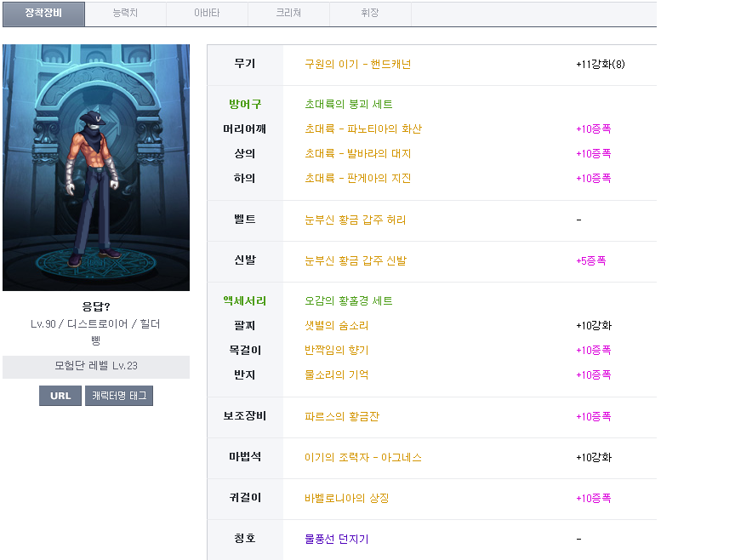Select shoes 눈부신 황금 갑주 신발

point(355,261)
